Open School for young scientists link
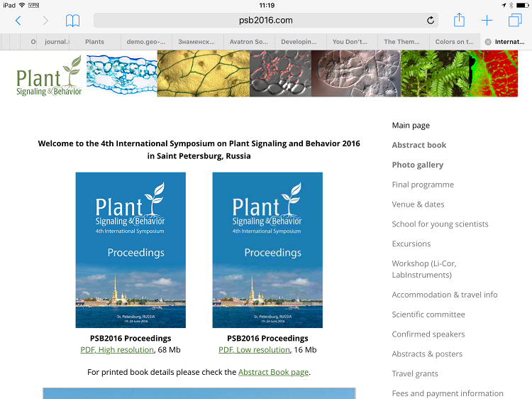The image size is (532, 399). point(440,224)
